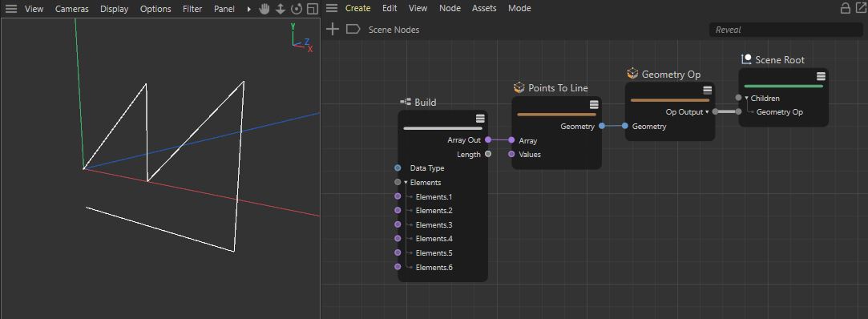Open the Geometry Op node menu icon
This screenshot has height=319, width=868.
click(707, 91)
